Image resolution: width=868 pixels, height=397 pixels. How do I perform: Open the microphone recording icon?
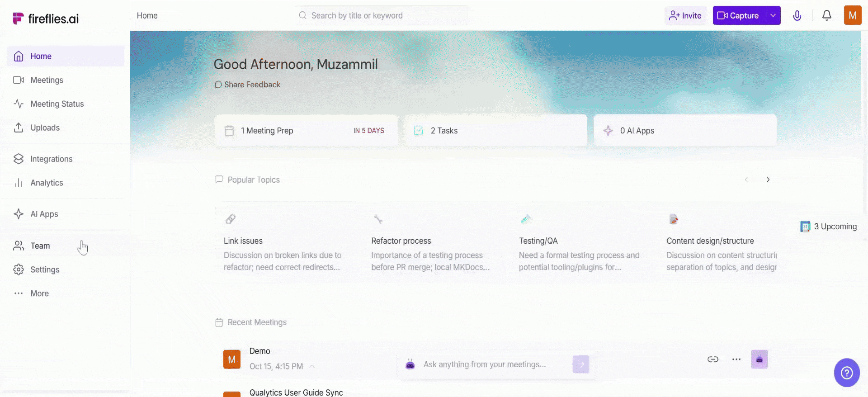point(797,15)
